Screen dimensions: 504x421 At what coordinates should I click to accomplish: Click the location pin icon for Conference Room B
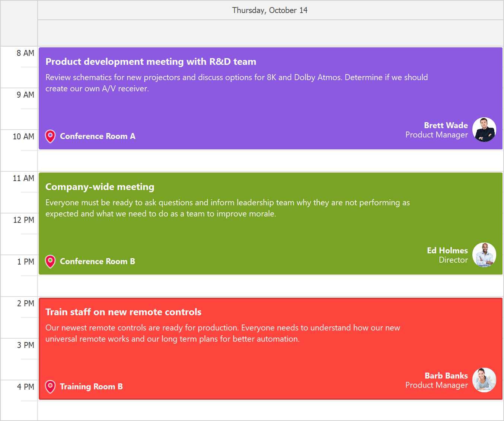click(50, 262)
